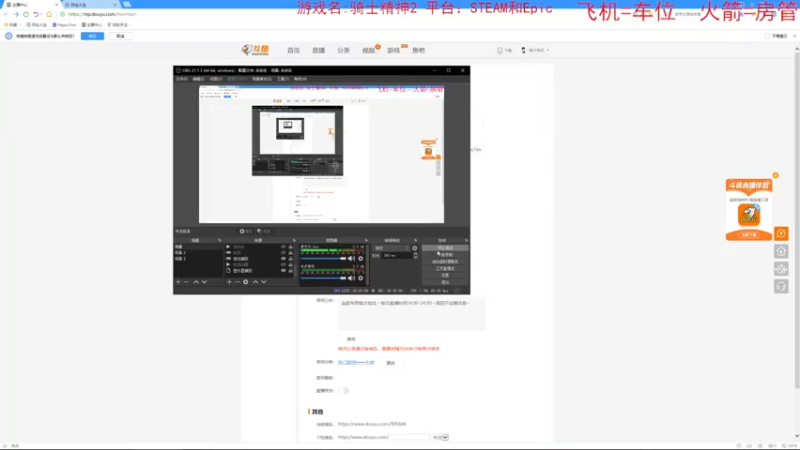This screenshot has width=800, height=450.
Task: Toggle visibility eye of 显示器捕获 source
Action: [x=283, y=270]
